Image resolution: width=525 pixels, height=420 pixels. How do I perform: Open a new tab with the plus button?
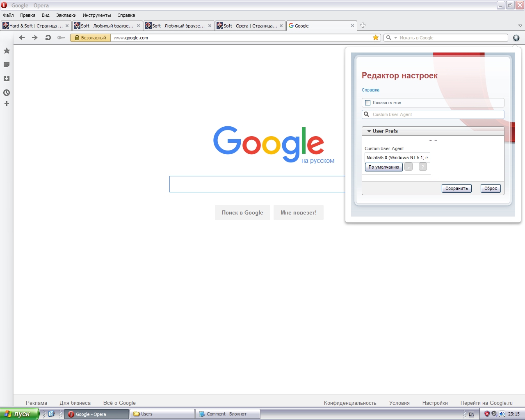click(x=363, y=25)
